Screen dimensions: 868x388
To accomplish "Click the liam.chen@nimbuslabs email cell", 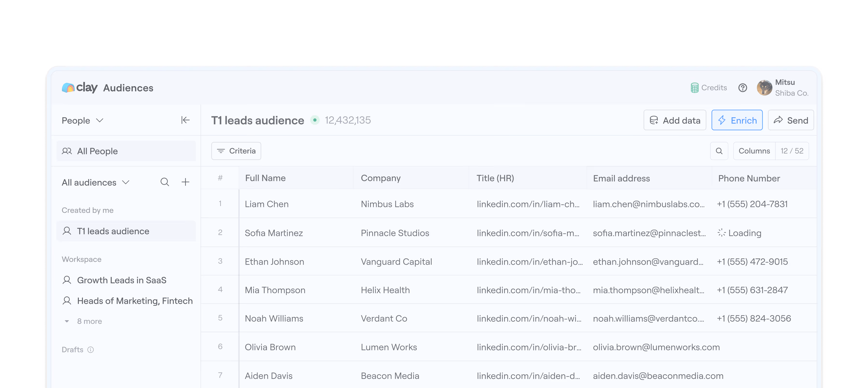I will [649, 204].
